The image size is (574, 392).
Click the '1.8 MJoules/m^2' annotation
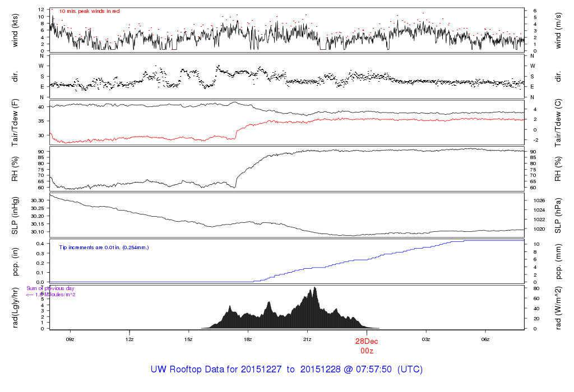point(50,295)
